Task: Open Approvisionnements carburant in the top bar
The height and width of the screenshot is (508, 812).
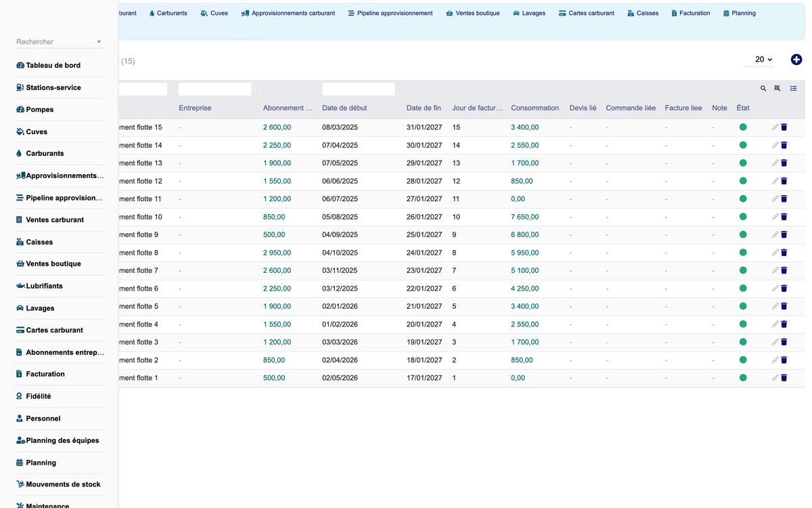Action: pos(288,13)
